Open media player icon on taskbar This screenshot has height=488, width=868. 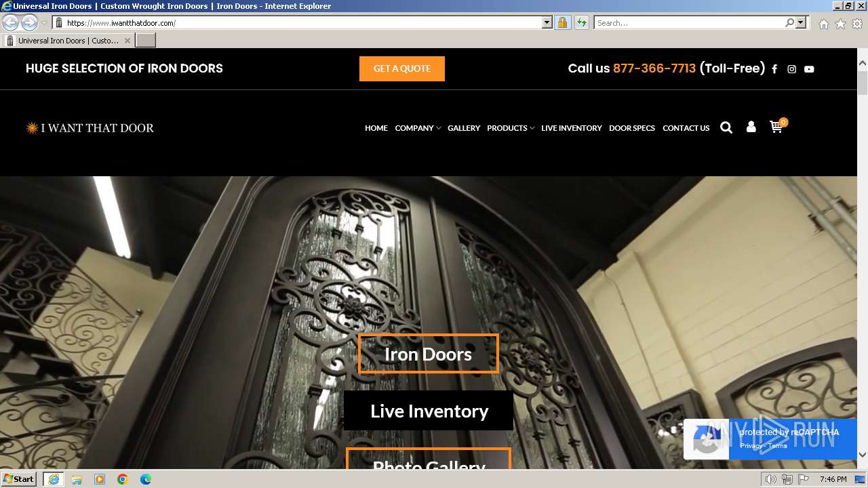pos(100,479)
